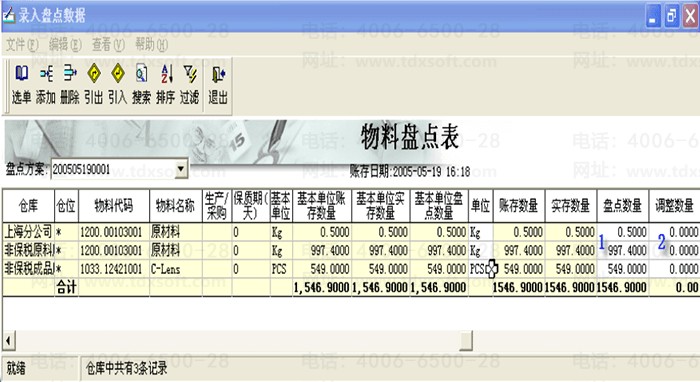Click the 排序 sort icon
Image resolution: width=700 pixels, height=382 pixels.
[x=166, y=74]
